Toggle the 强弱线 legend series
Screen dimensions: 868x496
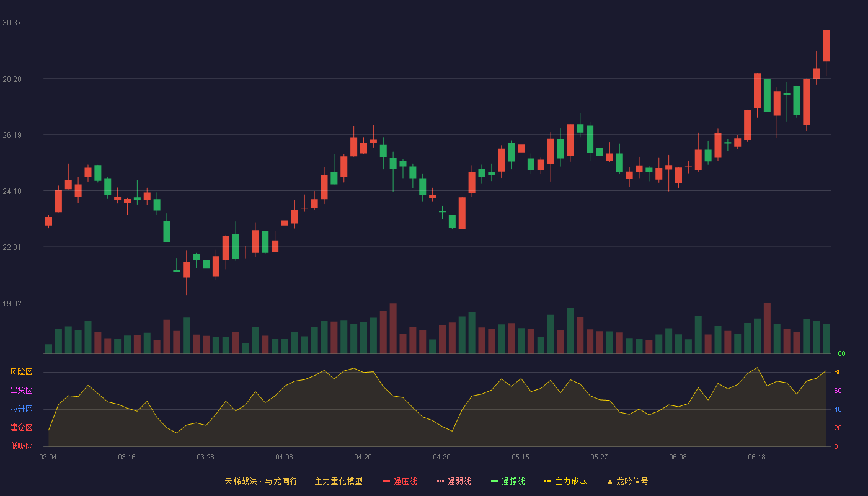pos(454,481)
